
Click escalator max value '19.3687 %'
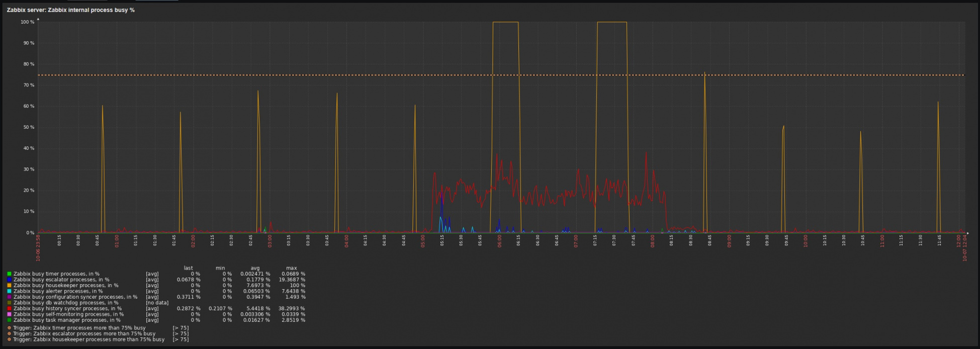pyautogui.click(x=292, y=280)
